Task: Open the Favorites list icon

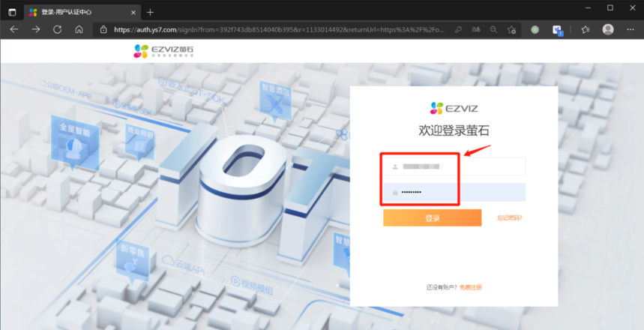Action: [586, 29]
